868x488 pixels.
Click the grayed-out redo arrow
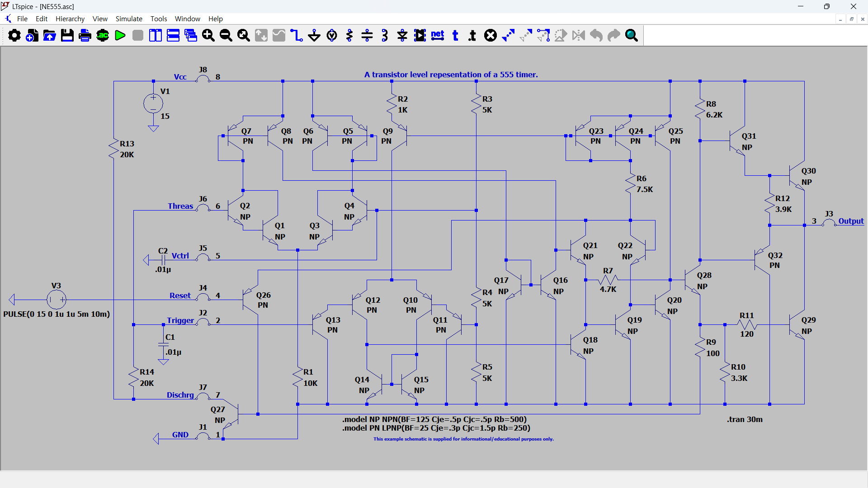614,35
